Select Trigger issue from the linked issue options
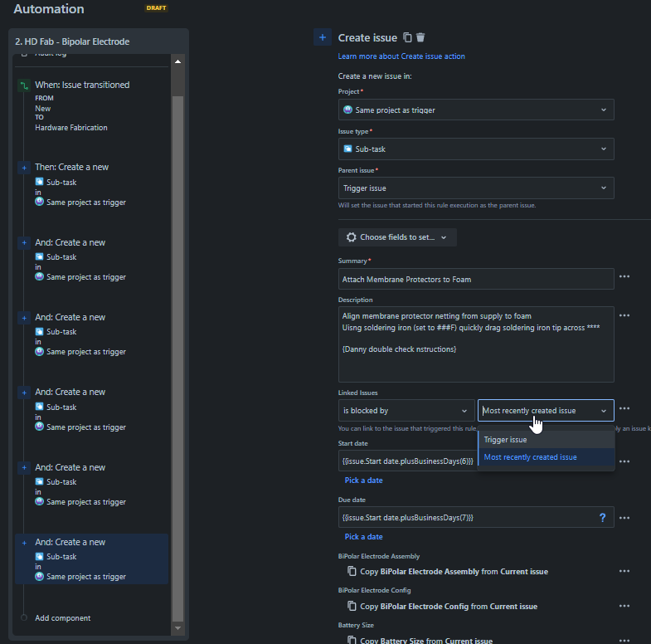The height and width of the screenshot is (644, 651). pyautogui.click(x=546, y=440)
